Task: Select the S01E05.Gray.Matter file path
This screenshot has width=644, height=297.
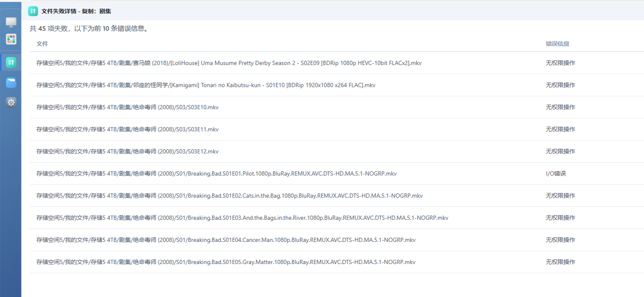Action: pos(226,262)
